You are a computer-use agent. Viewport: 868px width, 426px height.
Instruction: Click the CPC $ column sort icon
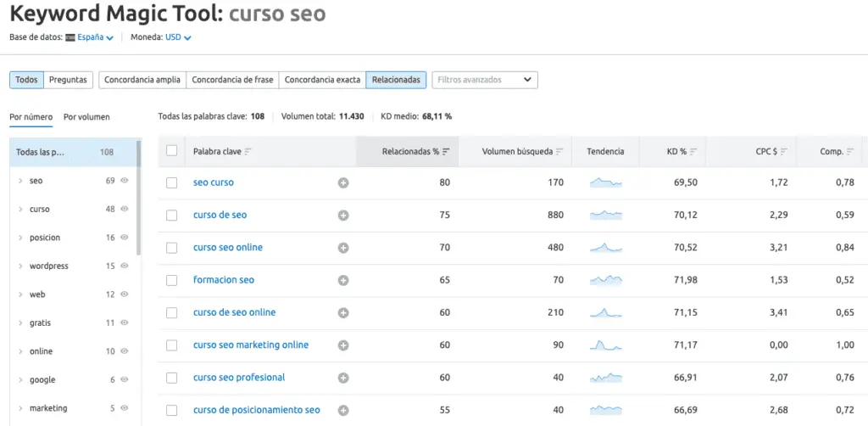[783, 152]
